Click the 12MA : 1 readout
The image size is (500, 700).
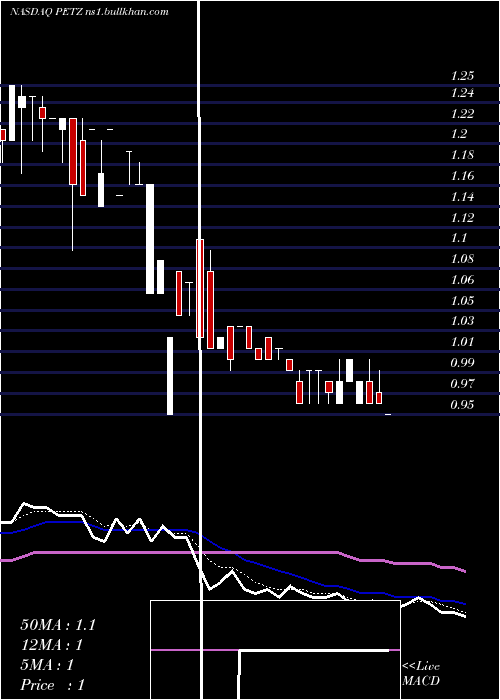(52, 645)
